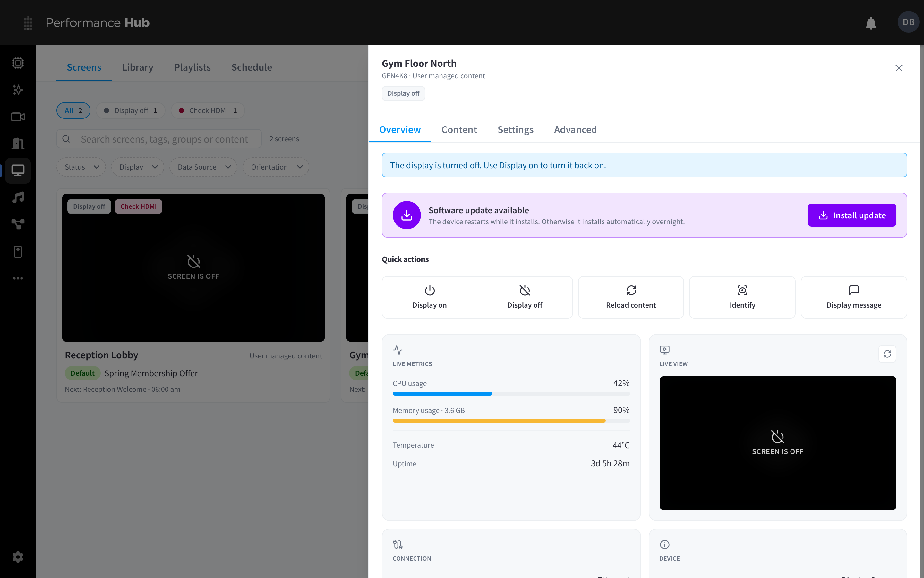Turn the display off
This screenshot has height=578, width=924.
tap(525, 297)
